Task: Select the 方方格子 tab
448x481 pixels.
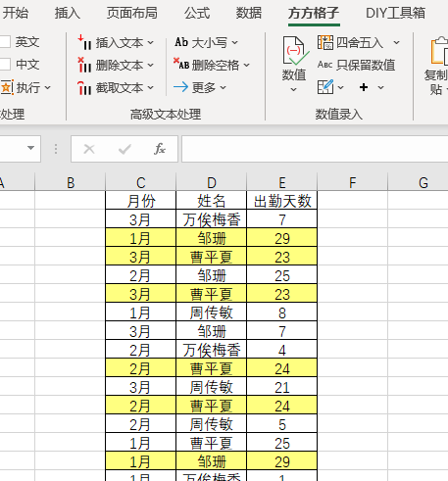Action: tap(314, 14)
